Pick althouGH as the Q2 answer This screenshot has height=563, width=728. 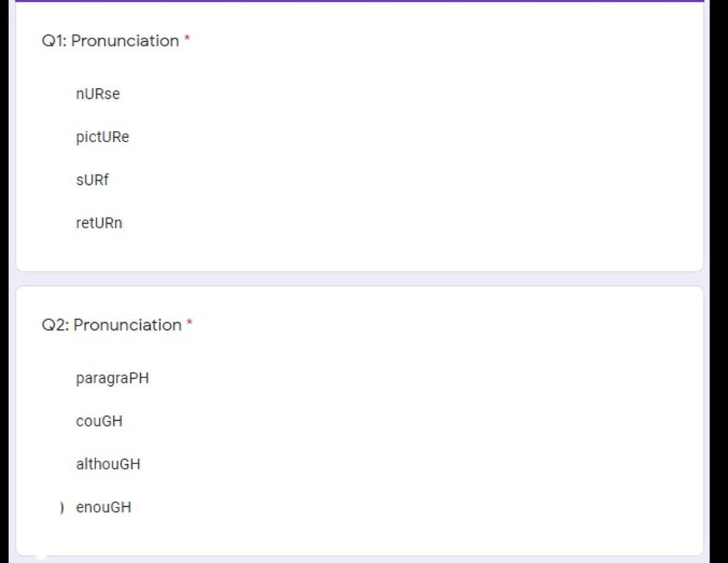pos(108,463)
